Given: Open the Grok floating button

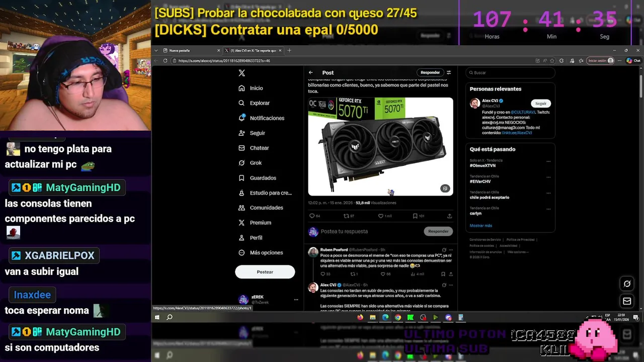Looking at the screenshot, I should click(x=627, y=284).
